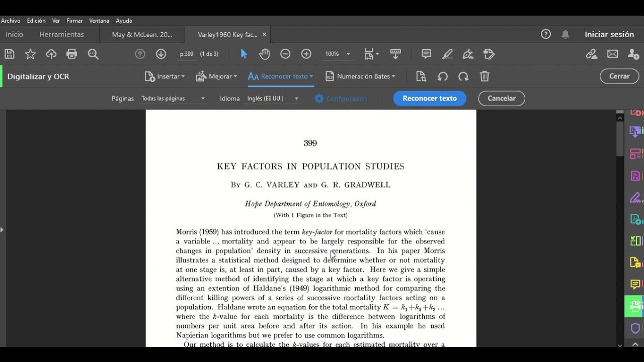This screenshot has width=644, height=362.
Task: Zoom in with plus icon
Action: pos(306,54)
